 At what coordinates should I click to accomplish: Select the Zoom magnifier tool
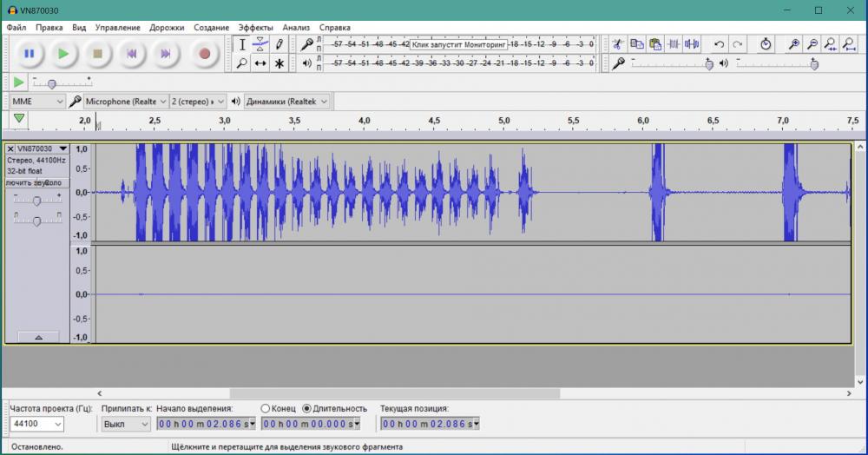tap(242, 63)
